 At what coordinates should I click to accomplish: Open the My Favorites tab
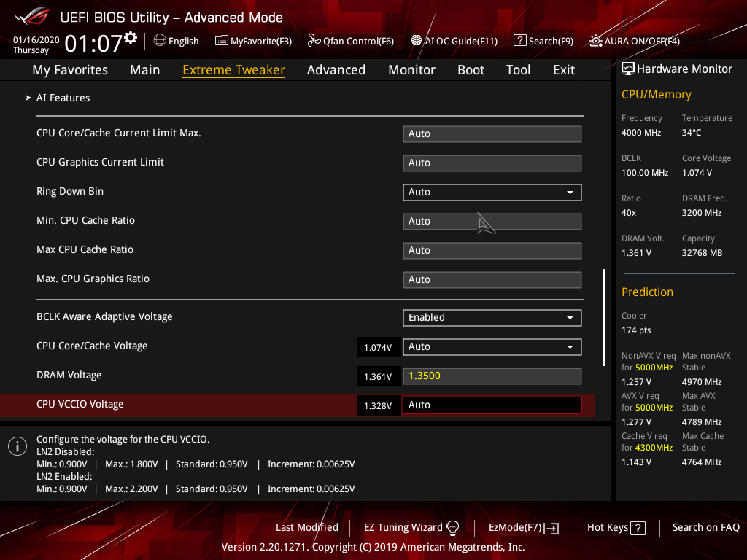point(70,70)
